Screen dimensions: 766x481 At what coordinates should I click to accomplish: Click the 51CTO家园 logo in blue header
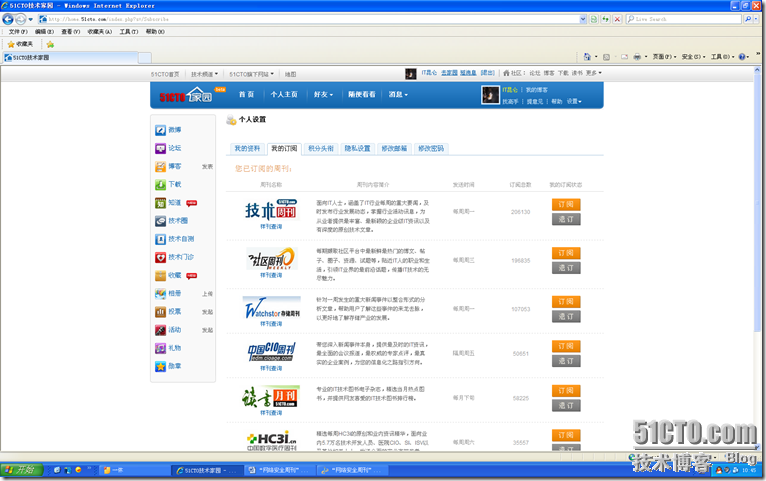(x=188, y=95)
